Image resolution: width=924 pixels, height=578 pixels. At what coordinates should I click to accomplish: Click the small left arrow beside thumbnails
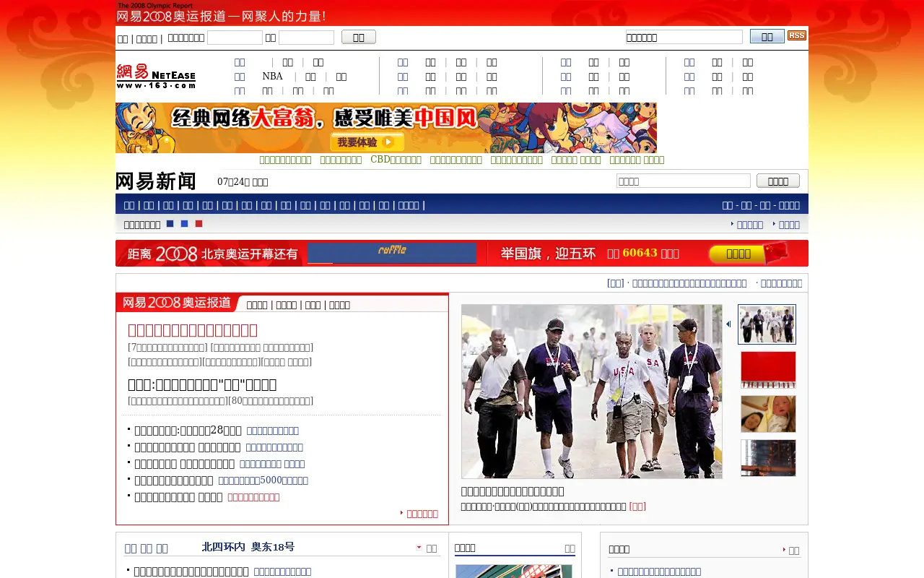[x=728, y=324]
